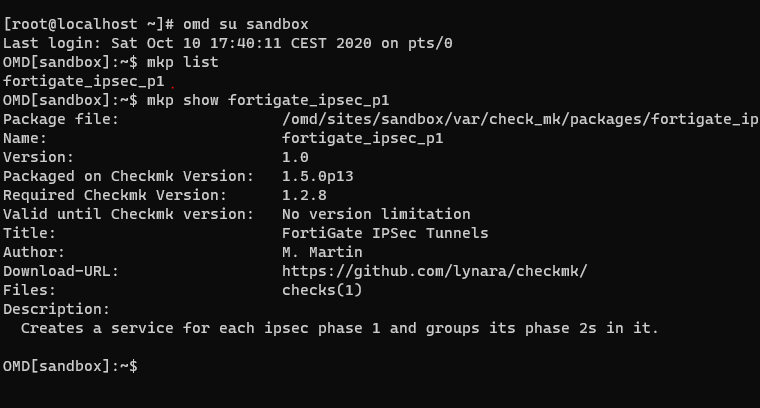Click the 'checks(1)' files value
Screen dimensions: 760x408
pyautogui.click(x=322, y=290)
